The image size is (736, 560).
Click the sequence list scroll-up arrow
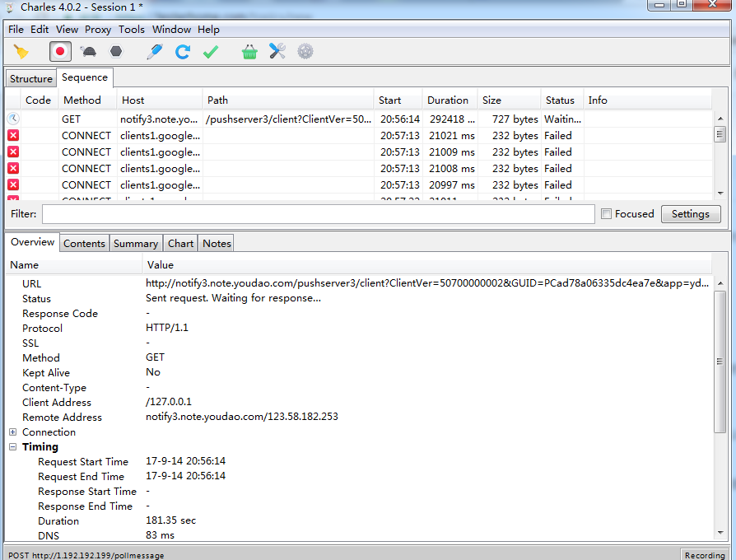720,119
